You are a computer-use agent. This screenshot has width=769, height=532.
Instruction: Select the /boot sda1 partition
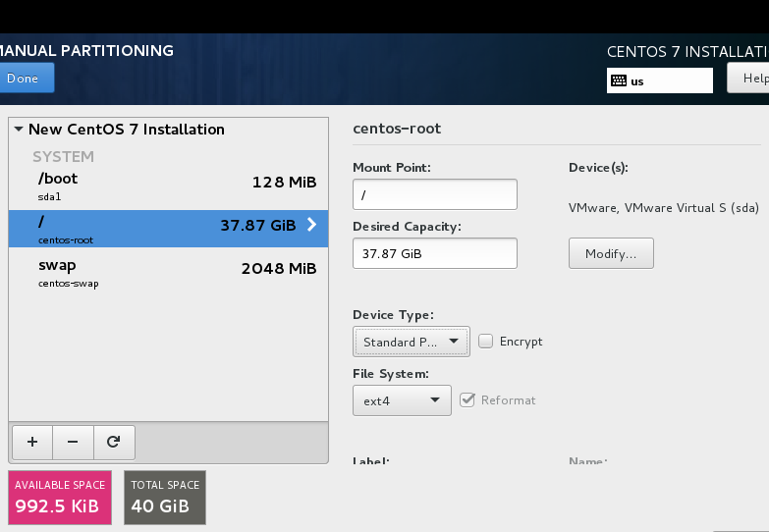168,186
